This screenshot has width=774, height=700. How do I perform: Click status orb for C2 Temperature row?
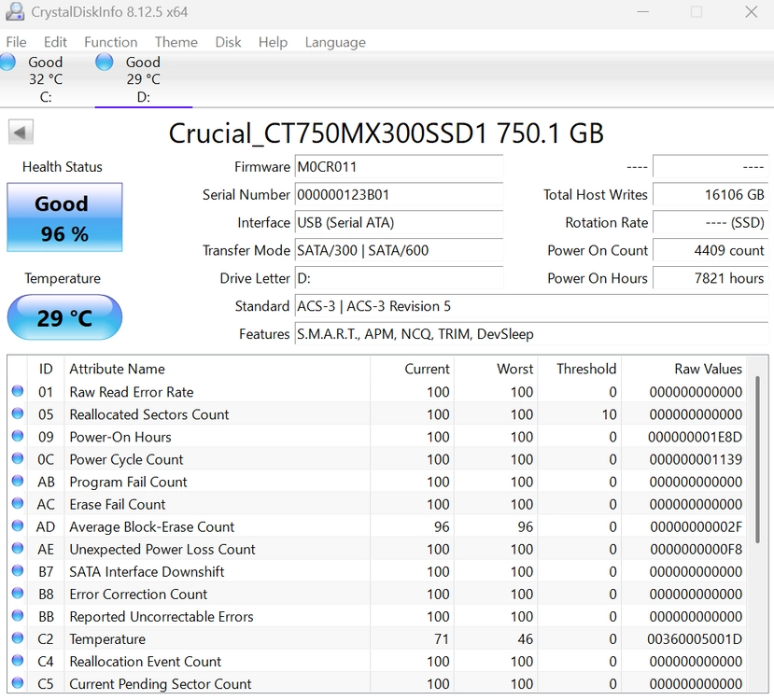coord(18,637)
